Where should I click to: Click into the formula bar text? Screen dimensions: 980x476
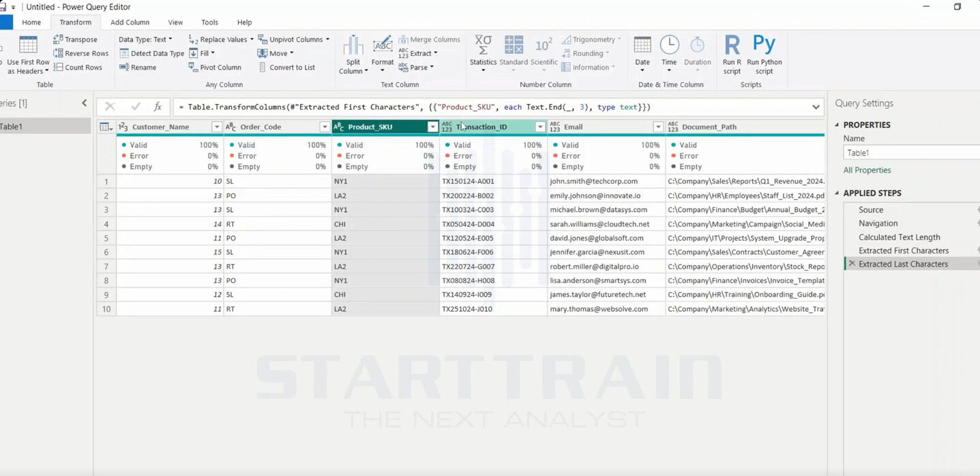click(x=491, y=107)
